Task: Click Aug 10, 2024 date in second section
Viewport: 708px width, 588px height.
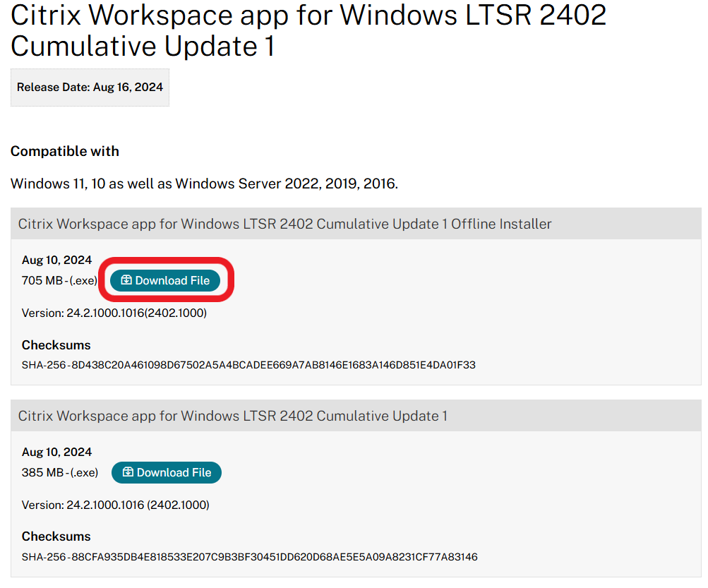Action: click(x=57, y=452)
